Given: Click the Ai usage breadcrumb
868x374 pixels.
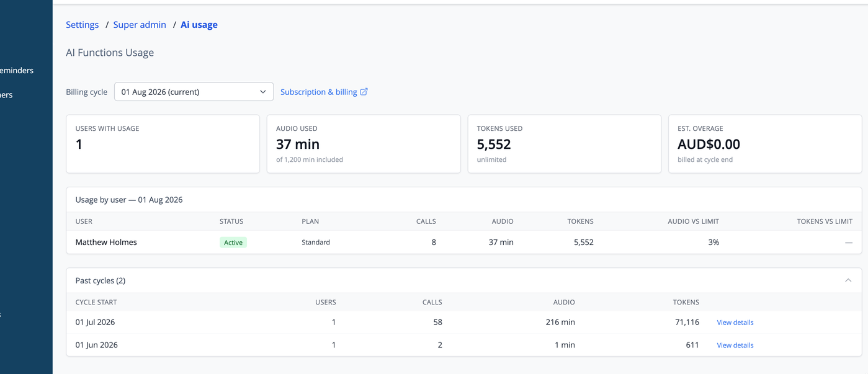Looking at the screenshot, I should (199, 25).
